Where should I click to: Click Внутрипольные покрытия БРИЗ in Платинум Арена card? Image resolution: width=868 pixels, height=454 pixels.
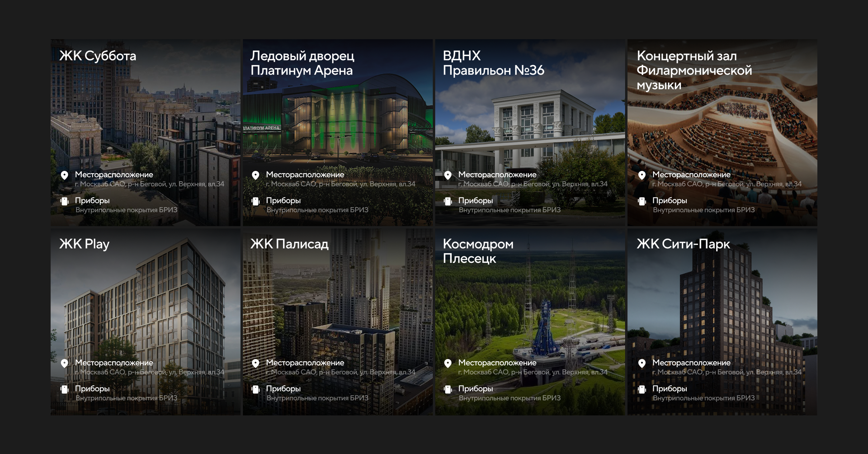(317, 210)
